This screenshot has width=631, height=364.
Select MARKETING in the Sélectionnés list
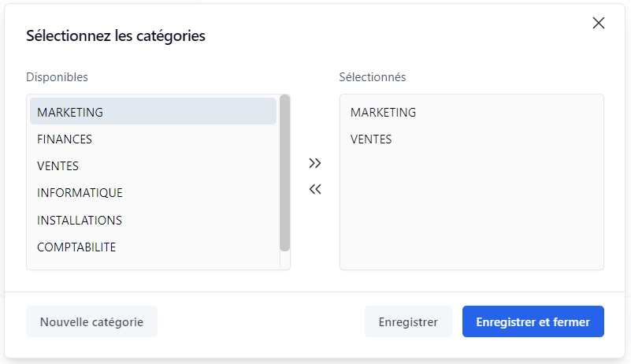pyautogui.click(x=383, y=112)
